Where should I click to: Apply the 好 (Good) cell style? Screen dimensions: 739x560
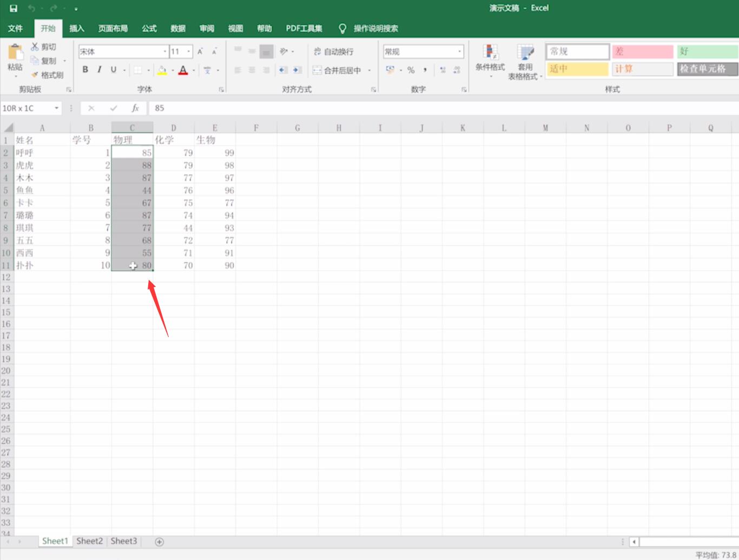tap(708, 51)
